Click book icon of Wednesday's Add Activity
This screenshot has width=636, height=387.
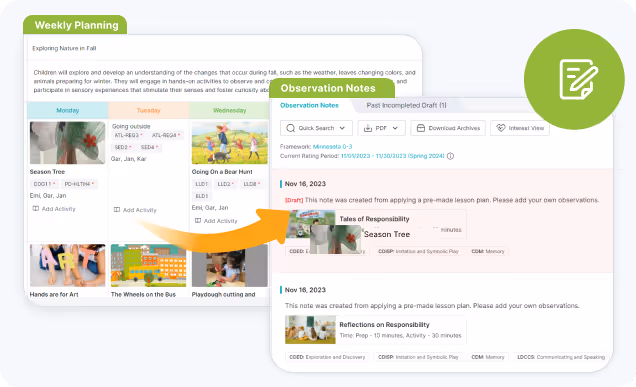198,221
